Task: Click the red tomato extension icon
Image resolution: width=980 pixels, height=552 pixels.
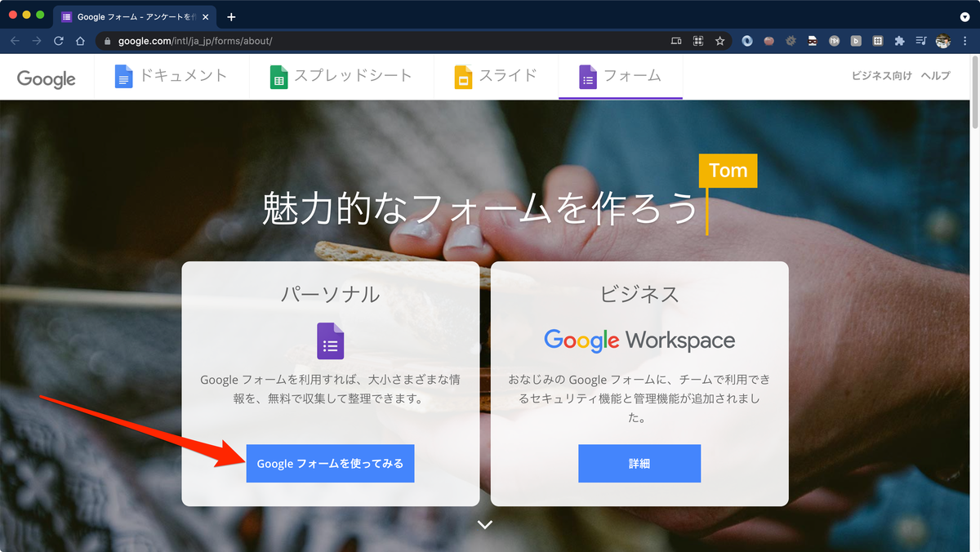Action: pos(769,40)
